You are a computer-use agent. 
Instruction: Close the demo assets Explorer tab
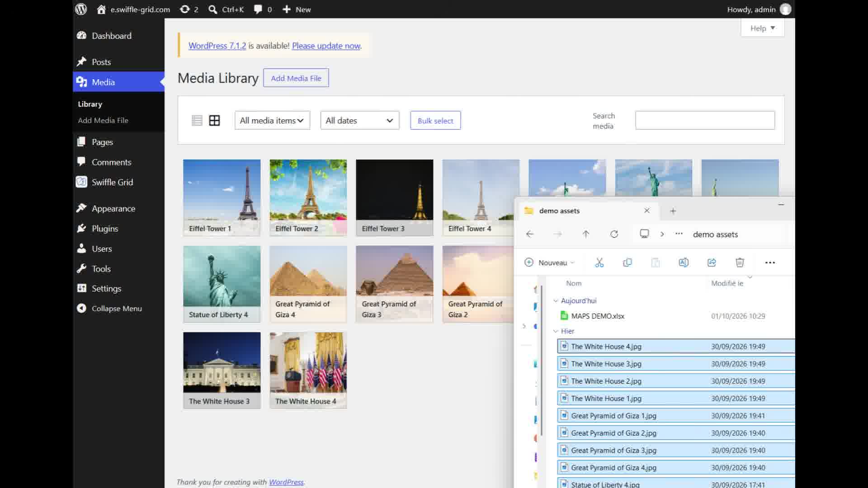click(647, 211)
